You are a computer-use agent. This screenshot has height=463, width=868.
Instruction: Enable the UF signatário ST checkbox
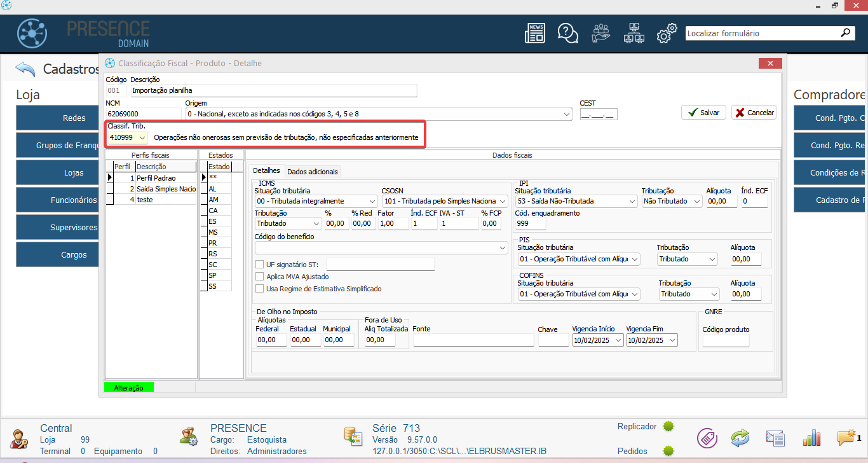pyautogui.click(x=259, y=265)
